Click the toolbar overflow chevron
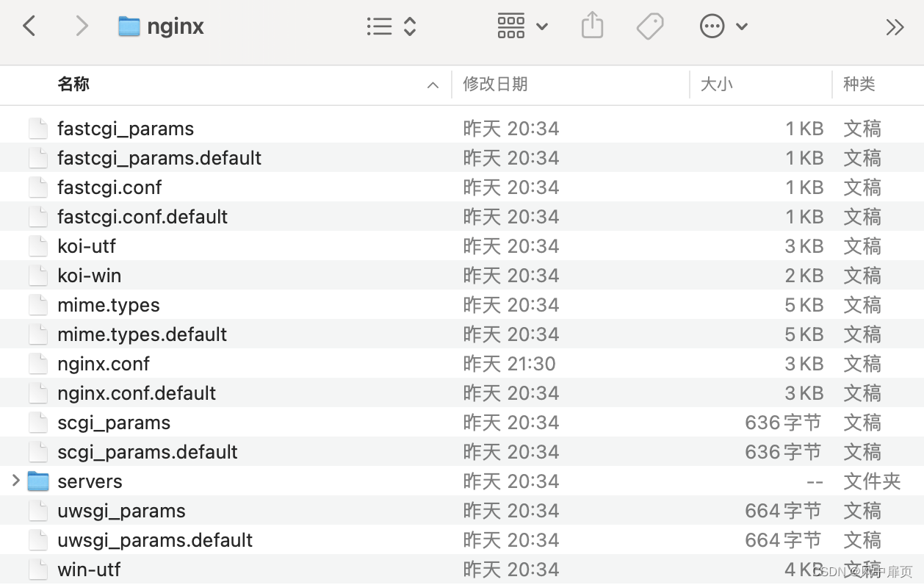Image resolution: width=924 pixels, height=585 pixels. point(895,26)
